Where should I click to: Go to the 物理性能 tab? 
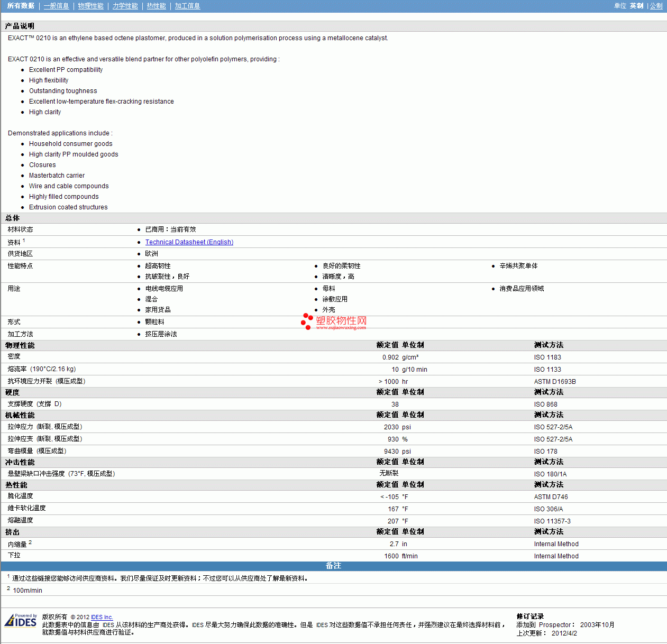pyautogui.click(x=90, y=6)
